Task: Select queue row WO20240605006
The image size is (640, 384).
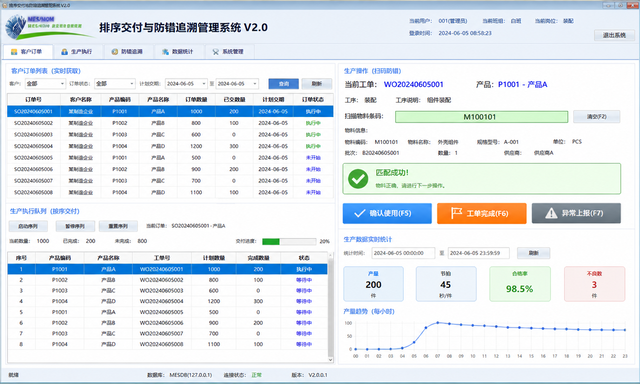Action: (167, 323)
